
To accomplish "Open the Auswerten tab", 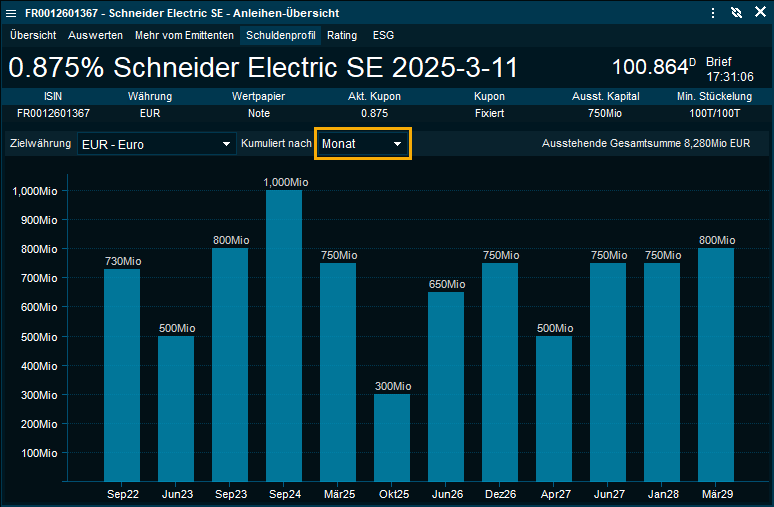I will (95, 35).
